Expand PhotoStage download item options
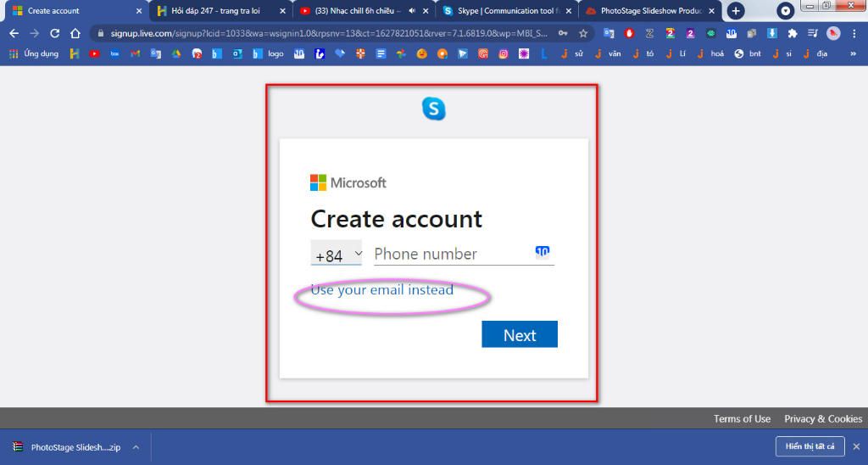The height and width of the screenshot is (465, 868). point(136,447)
